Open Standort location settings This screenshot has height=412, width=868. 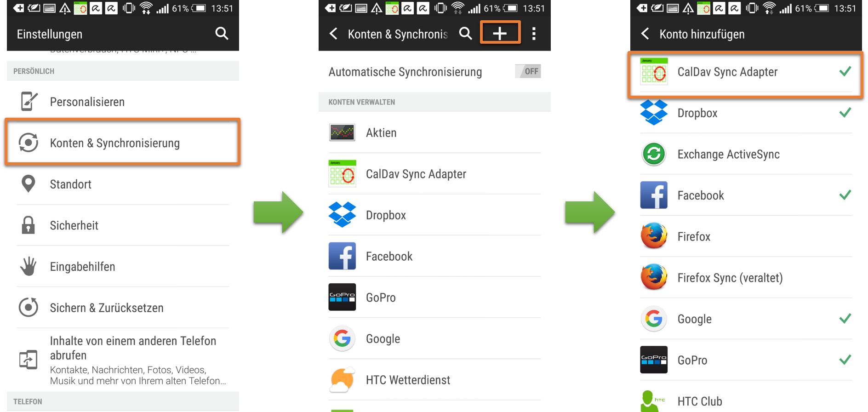click(x=123, y=184)
